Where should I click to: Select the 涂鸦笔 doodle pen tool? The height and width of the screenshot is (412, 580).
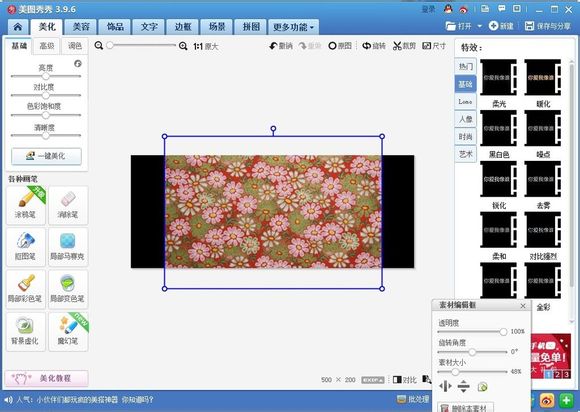pyautogui.click(x=26, y=205)
